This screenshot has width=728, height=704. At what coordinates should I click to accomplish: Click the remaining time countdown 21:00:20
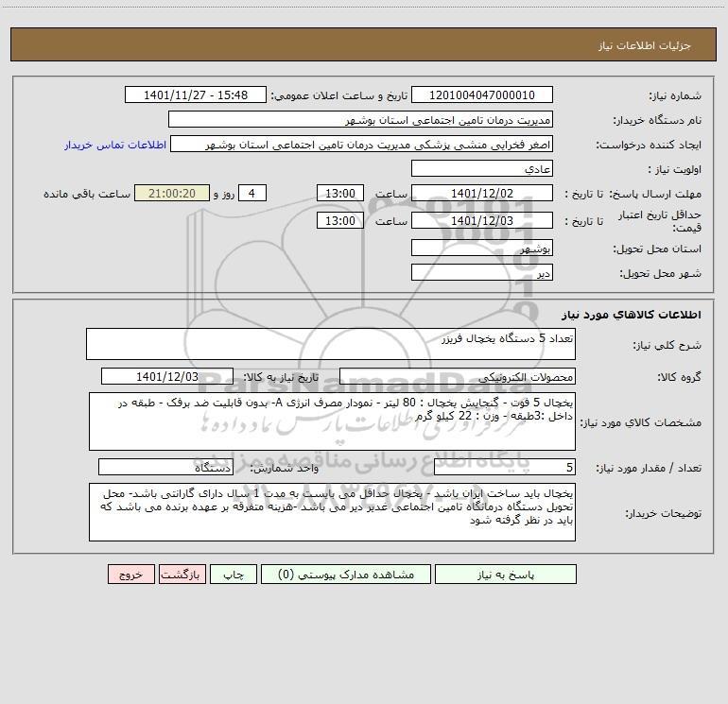tap(172, 193)
